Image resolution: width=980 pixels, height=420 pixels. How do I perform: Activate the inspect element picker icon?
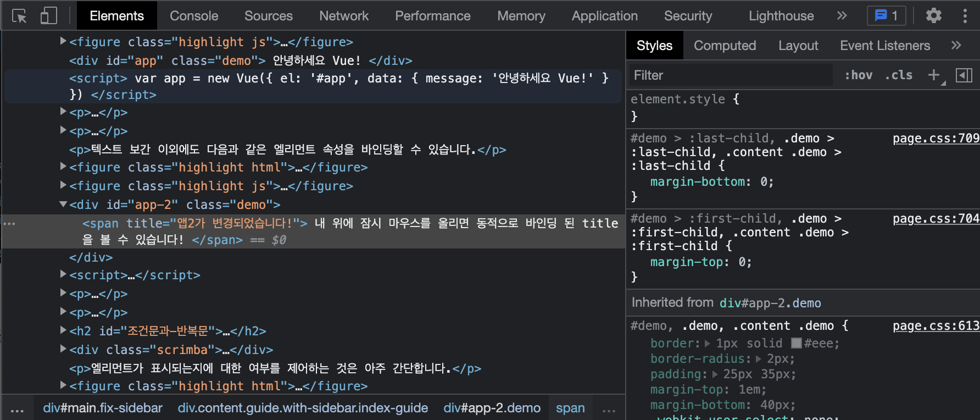coord(19,16)
